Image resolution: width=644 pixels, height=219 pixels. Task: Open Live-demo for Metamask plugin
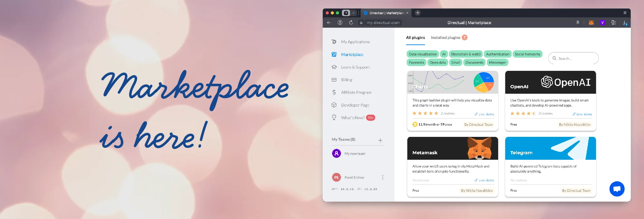[484, 180]
